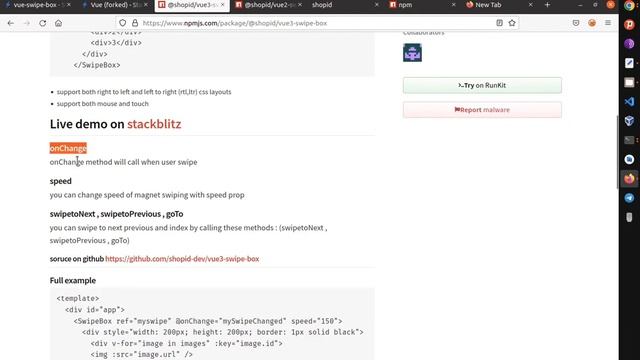Switch to the New Tab tab
Viewport: 640px width, 360px height.
499,5
